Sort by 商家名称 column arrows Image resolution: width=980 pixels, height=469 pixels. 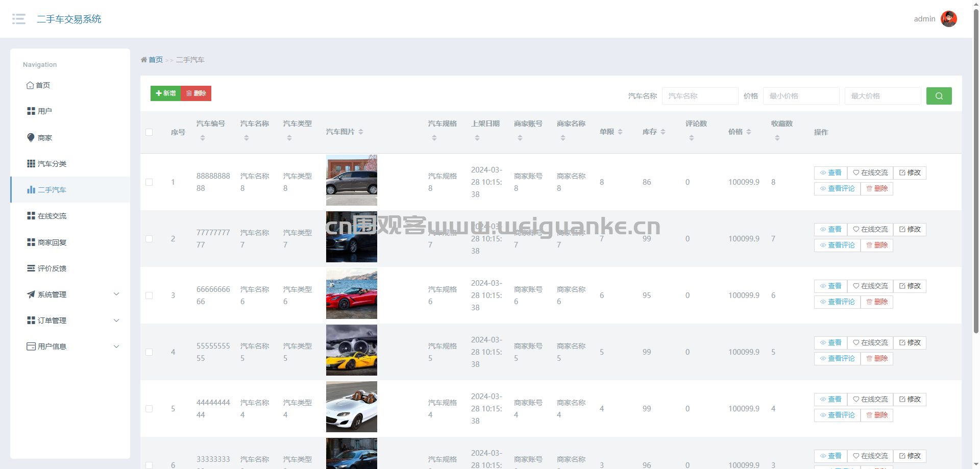(x=563, y=138)
